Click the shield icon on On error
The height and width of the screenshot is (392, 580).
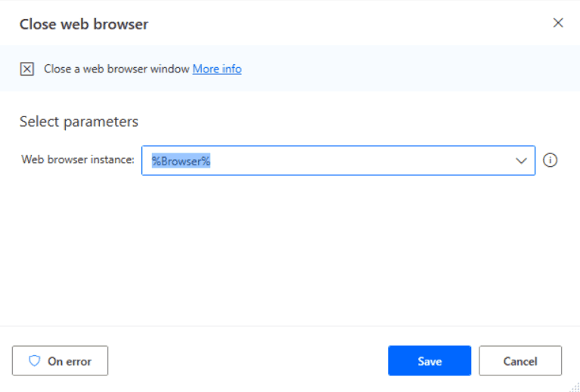(34, 361)
